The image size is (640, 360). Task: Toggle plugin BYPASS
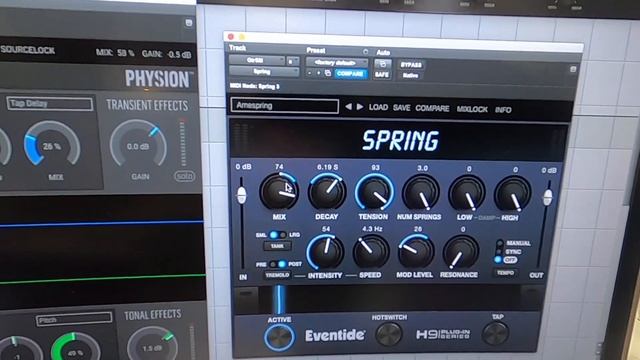tap(411, 65)
